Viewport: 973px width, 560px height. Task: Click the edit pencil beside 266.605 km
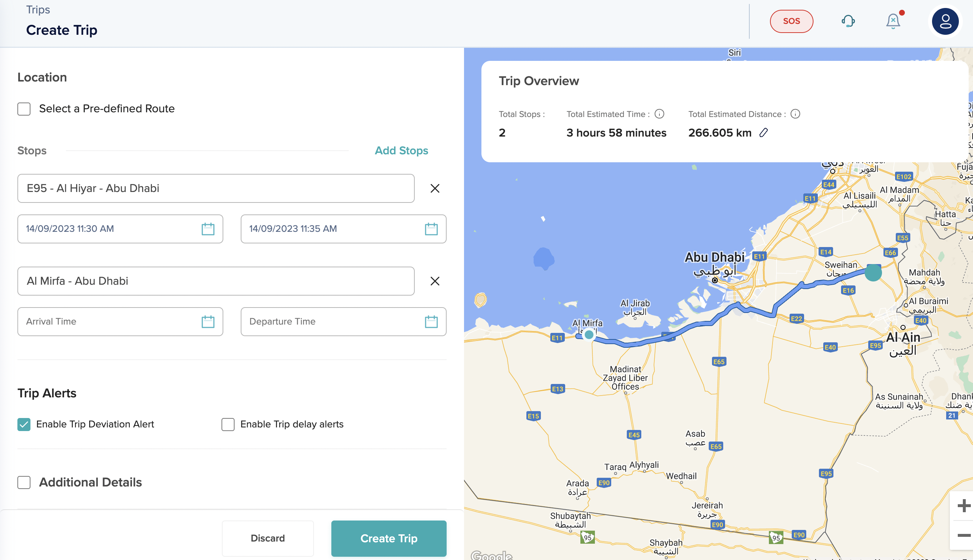point(763,133)
